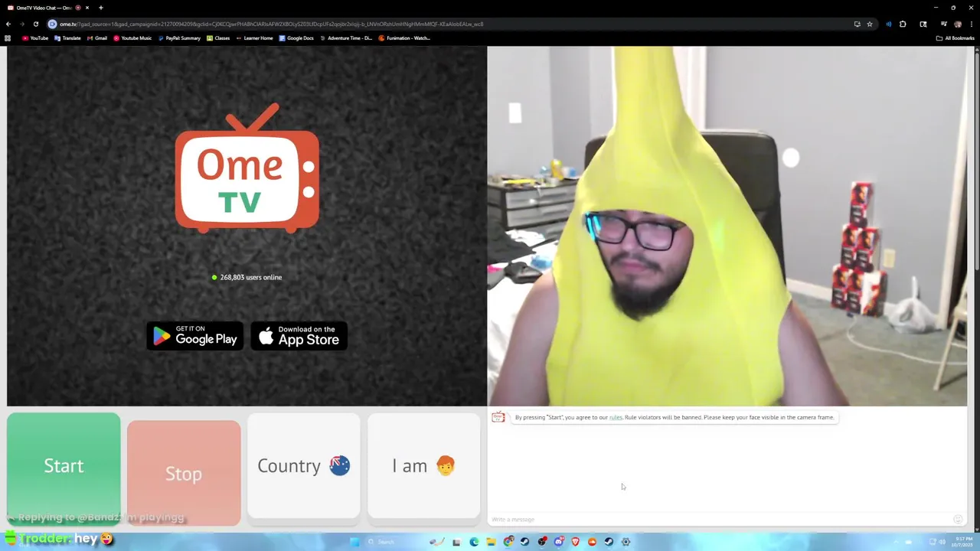Go forward with the browser forward arrow
This screenshot has width=980, height=551.
pyautogui.click(x=21, y=24)
